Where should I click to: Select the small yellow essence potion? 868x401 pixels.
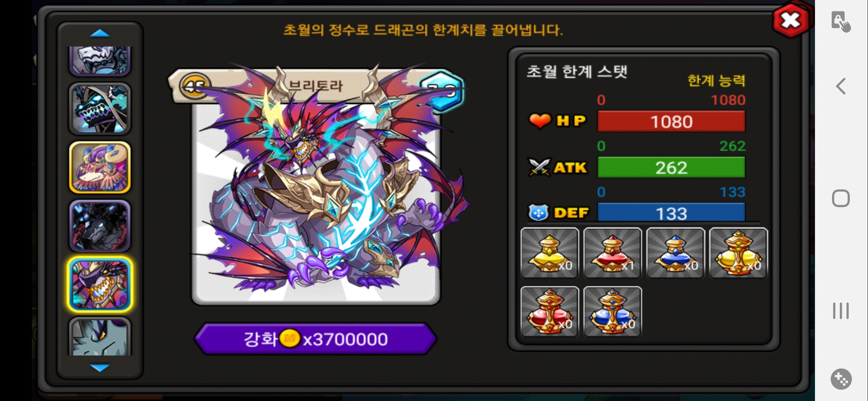(550, 253)
